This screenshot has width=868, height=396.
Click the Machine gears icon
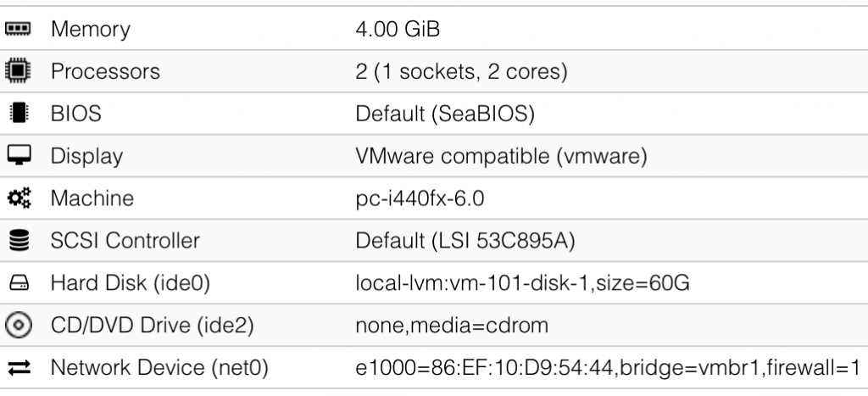(x=19, y=198)
